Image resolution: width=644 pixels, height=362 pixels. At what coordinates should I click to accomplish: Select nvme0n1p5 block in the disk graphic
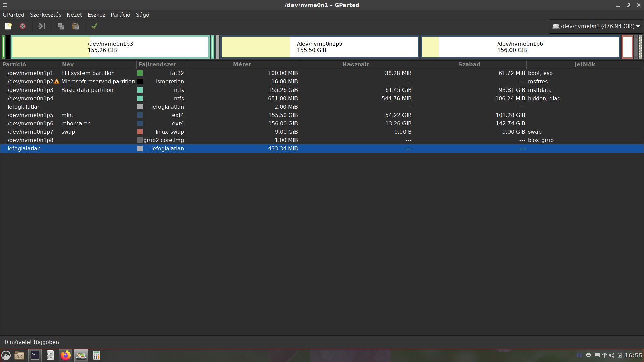320,47
